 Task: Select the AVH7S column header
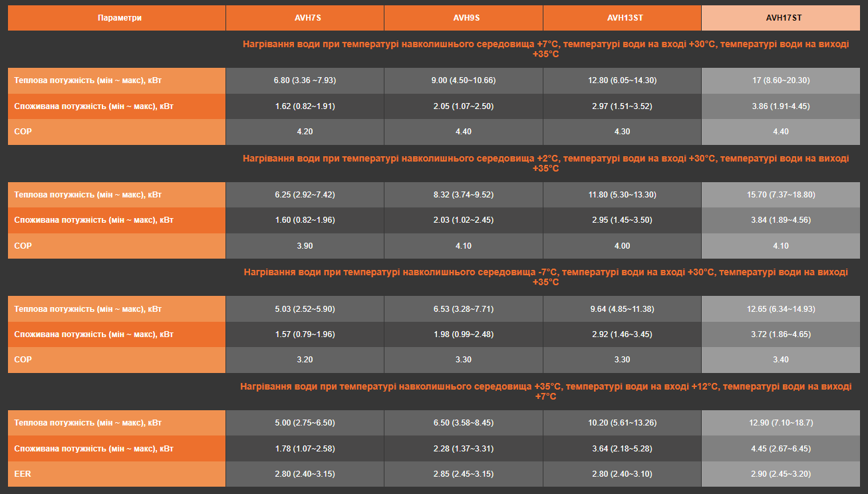(x=305, y=18)
